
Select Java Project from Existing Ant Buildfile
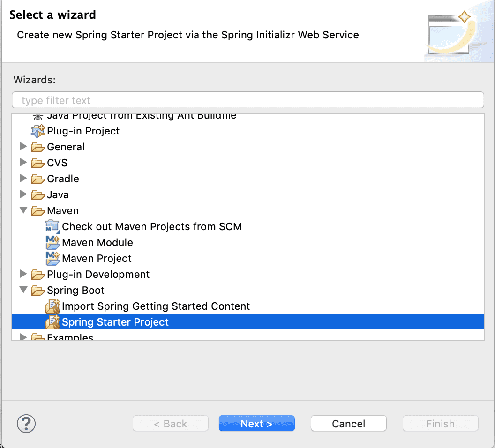click(141, 116)
